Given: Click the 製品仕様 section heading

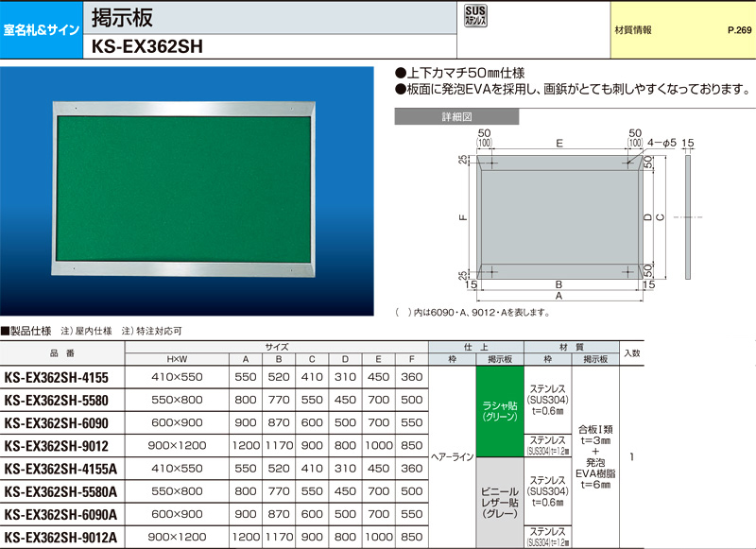Looking at the screenshot, I should pos(26,331).
